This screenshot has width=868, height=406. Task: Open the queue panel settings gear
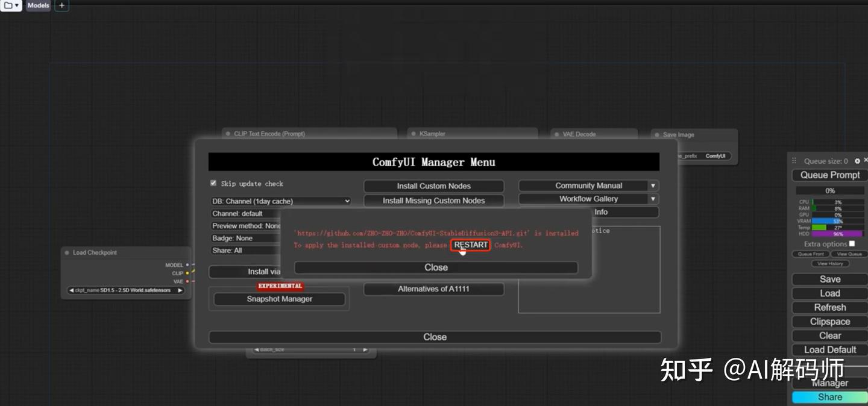[857, 161]
